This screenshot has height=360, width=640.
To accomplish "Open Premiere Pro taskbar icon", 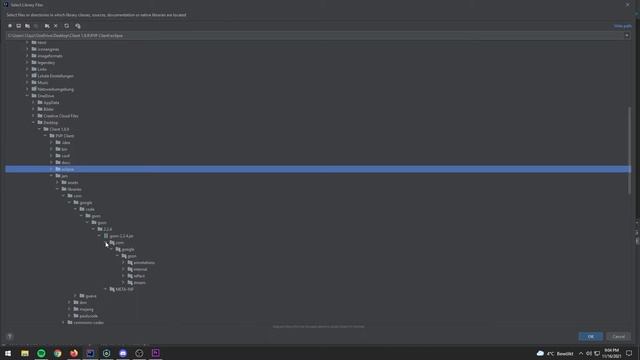I will (156, 353).
